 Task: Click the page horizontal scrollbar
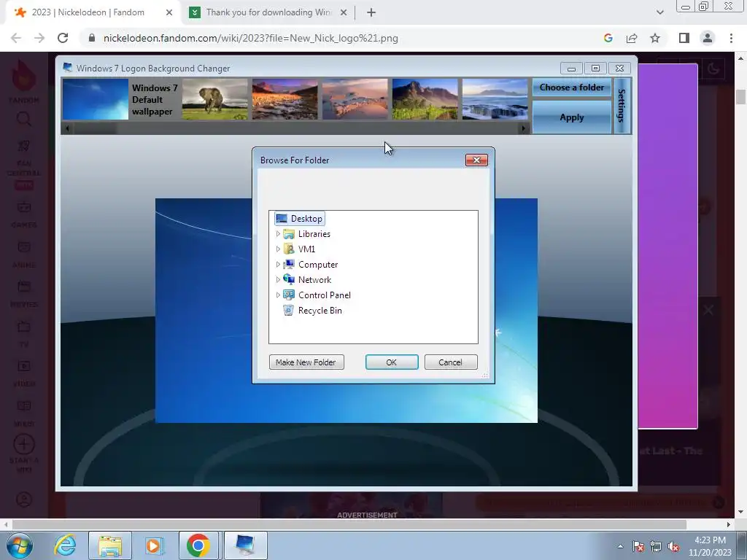click(349, 524)
